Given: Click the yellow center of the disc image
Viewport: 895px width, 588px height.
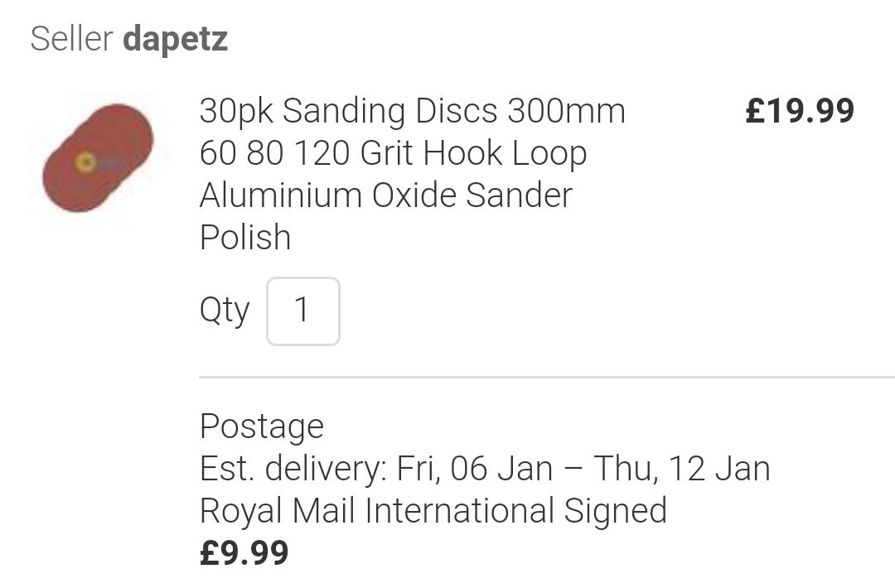Looking at the screenshot, I should coord(85,162).
